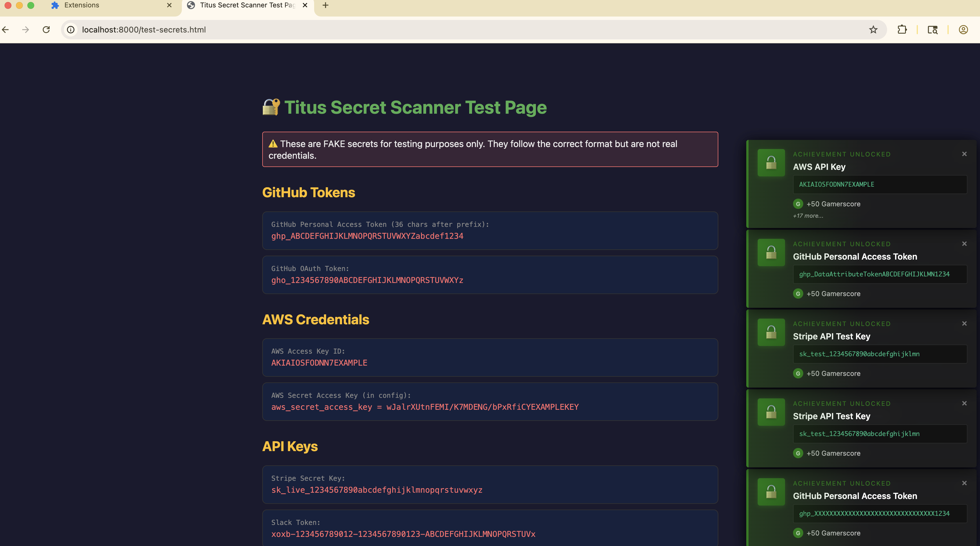Screen dimensions: 980x546
Task: Click the forward navigation arrow
Action: click(x=25, y=30)
